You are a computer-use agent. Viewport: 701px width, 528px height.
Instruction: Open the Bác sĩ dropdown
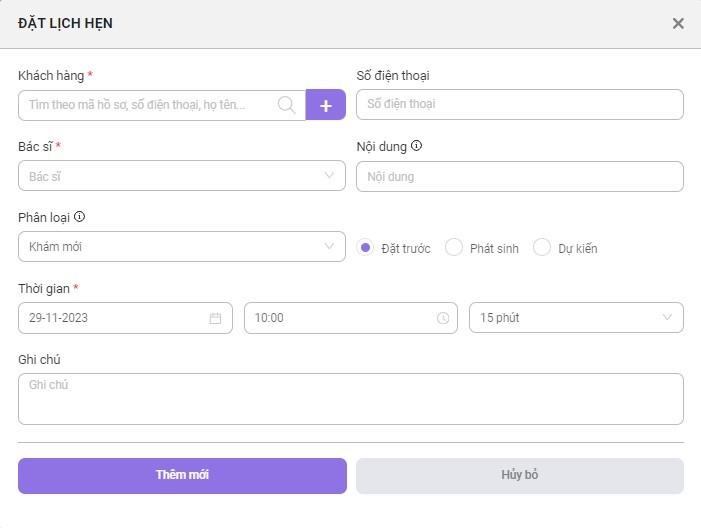(182, 176)
